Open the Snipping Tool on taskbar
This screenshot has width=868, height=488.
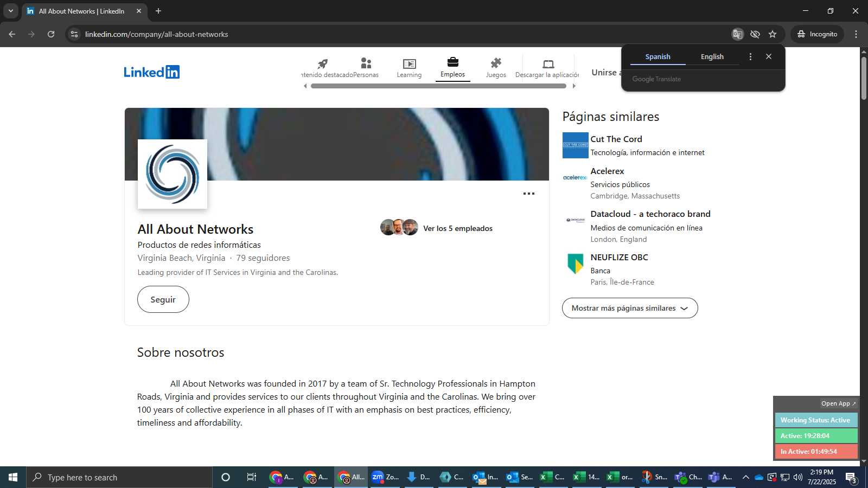coord(654,477)
